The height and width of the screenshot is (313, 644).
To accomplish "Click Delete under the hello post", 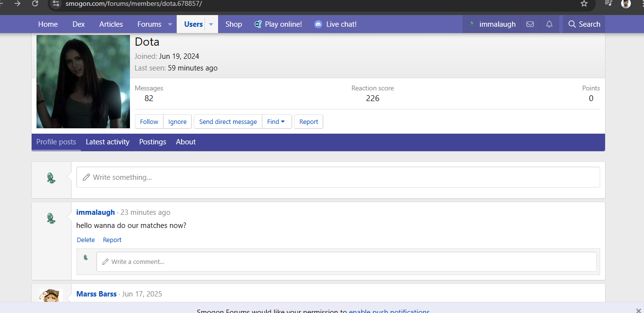I will [x=86, y=240].
